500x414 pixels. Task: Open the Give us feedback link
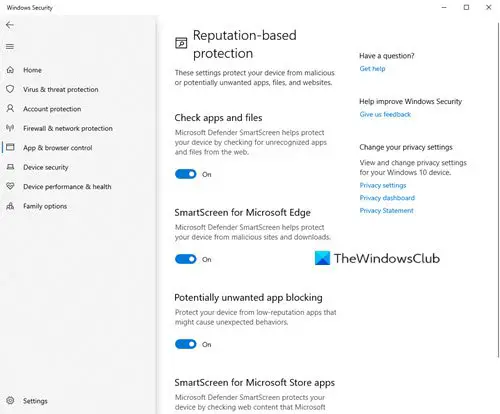point(385,114)
